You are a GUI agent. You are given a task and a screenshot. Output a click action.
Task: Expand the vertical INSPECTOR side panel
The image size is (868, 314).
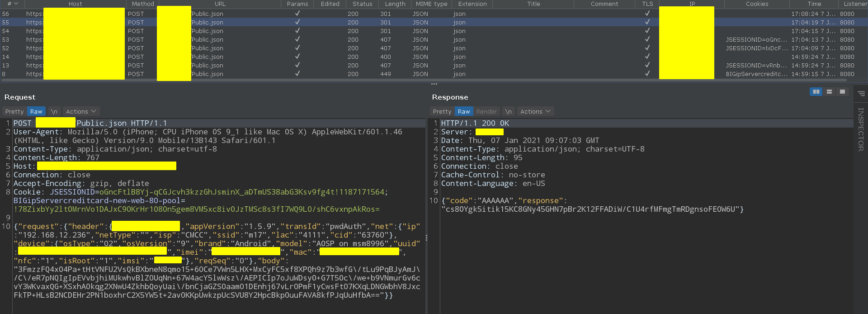pos(861,129)
